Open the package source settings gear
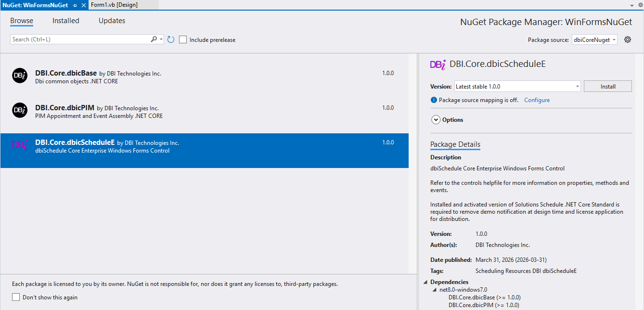The image size is (644, 310). pos(628,39)
